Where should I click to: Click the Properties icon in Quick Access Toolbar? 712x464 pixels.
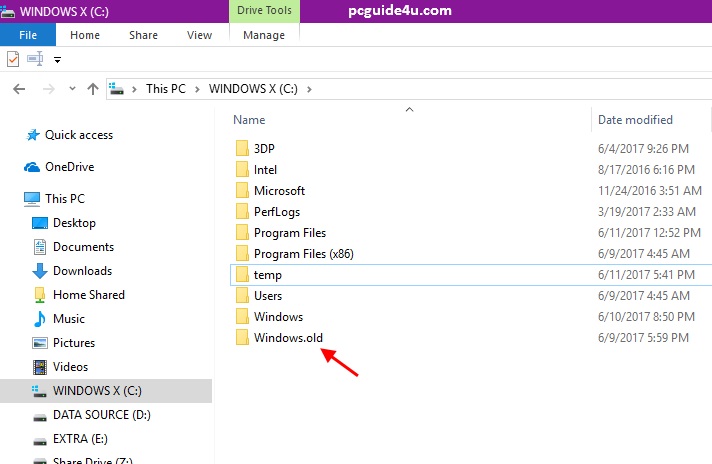coord(13,59)
